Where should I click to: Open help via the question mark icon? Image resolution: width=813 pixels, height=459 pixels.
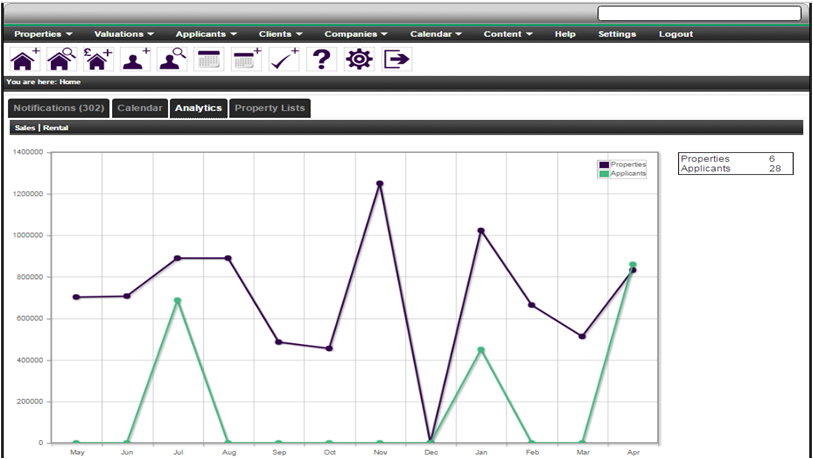(x=321, y=59)
